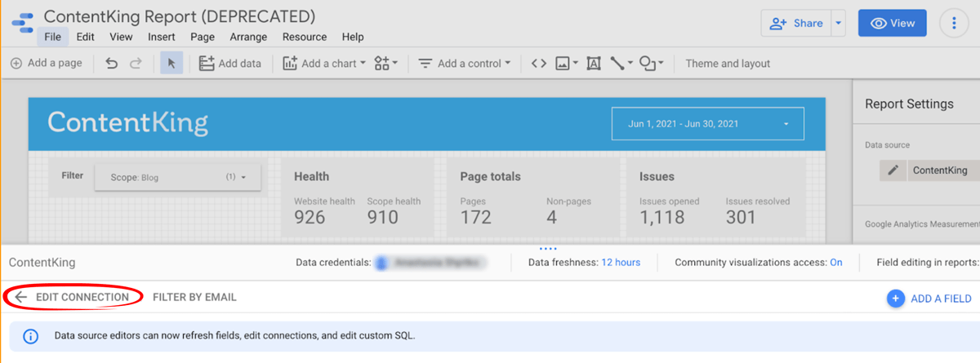
Task: Click the report title ContentKing Report (DEPRECATED)
Action: coord(180,16)
